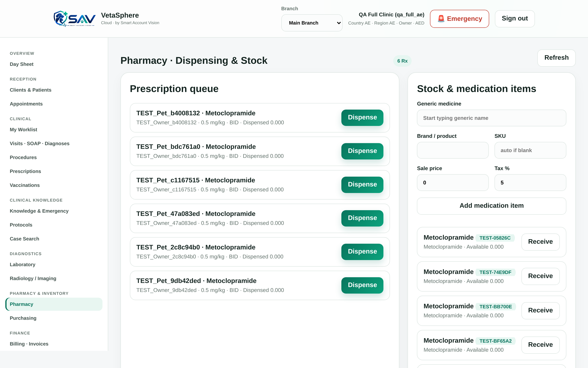
Task: Click QA Full Clinic (qa_full_ae) text
Action: tap(391, 15)
